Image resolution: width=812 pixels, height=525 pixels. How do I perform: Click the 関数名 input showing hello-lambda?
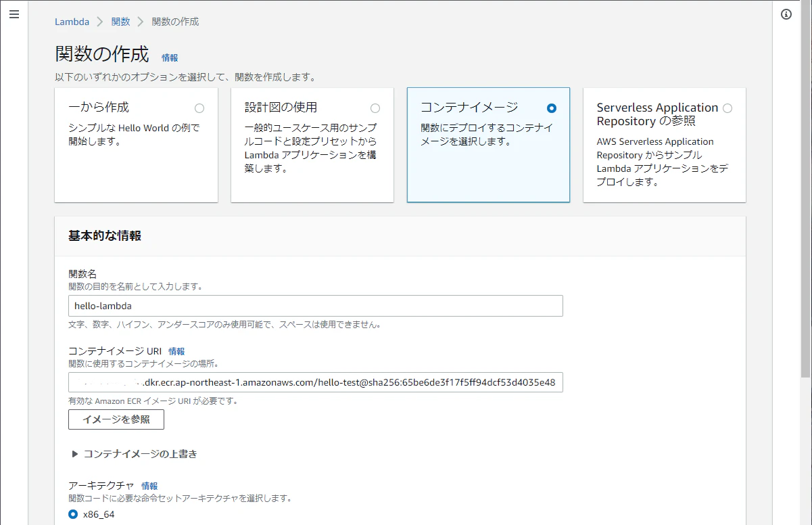[314, 306]
